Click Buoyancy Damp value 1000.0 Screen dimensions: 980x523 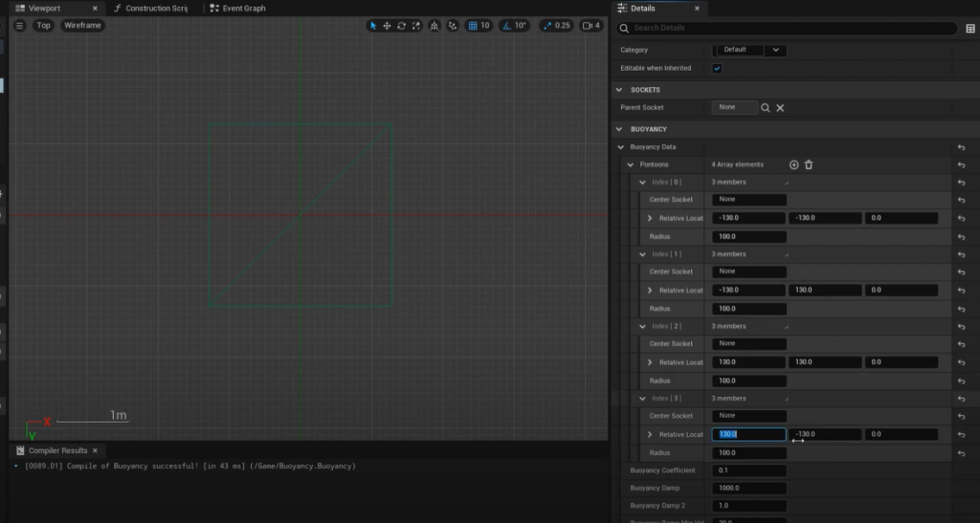[749, 488]
